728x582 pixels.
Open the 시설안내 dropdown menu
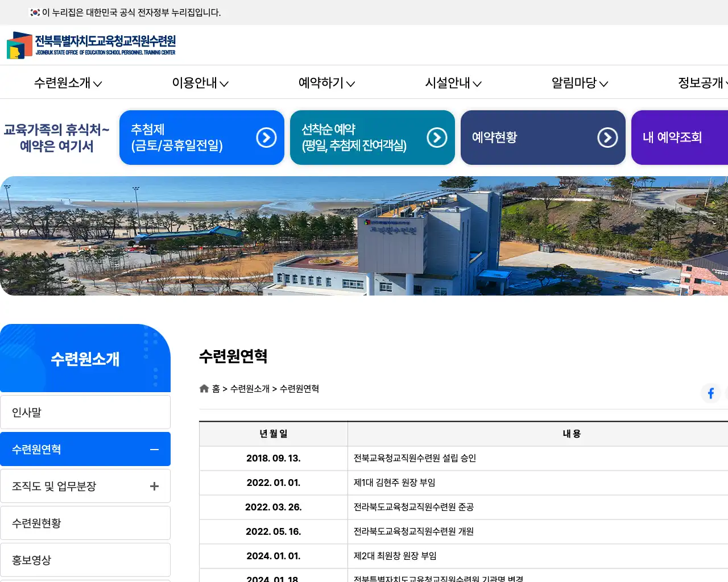453,83
